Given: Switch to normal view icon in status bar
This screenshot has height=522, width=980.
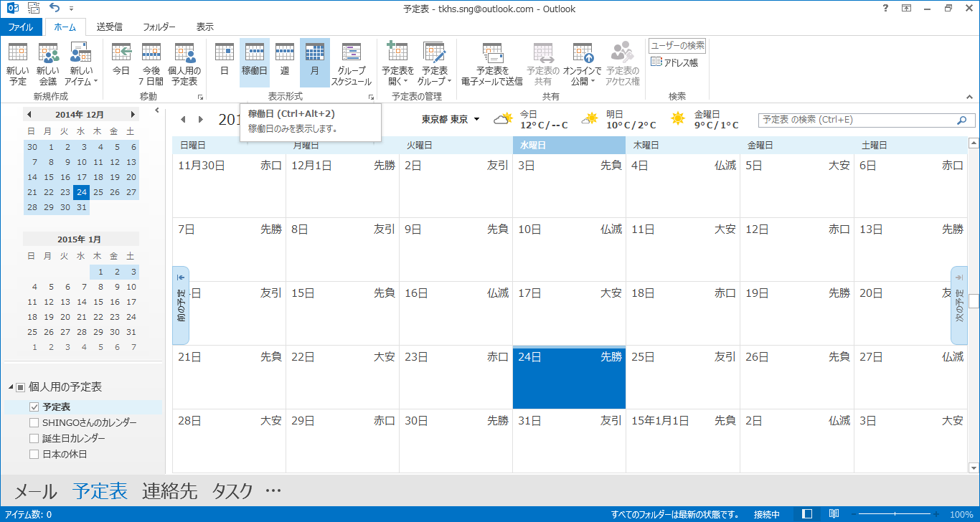Looking at the screenshot, I should point(807,514).
